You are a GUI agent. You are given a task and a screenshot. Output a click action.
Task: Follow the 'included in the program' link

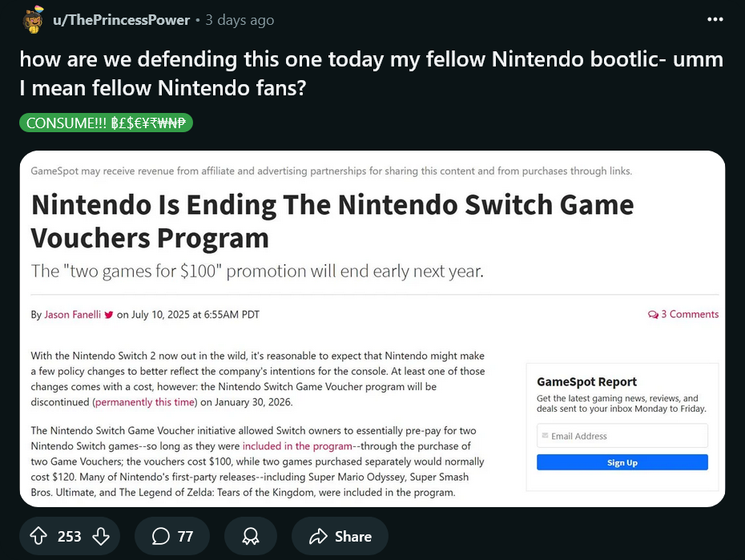coord(297,446)
